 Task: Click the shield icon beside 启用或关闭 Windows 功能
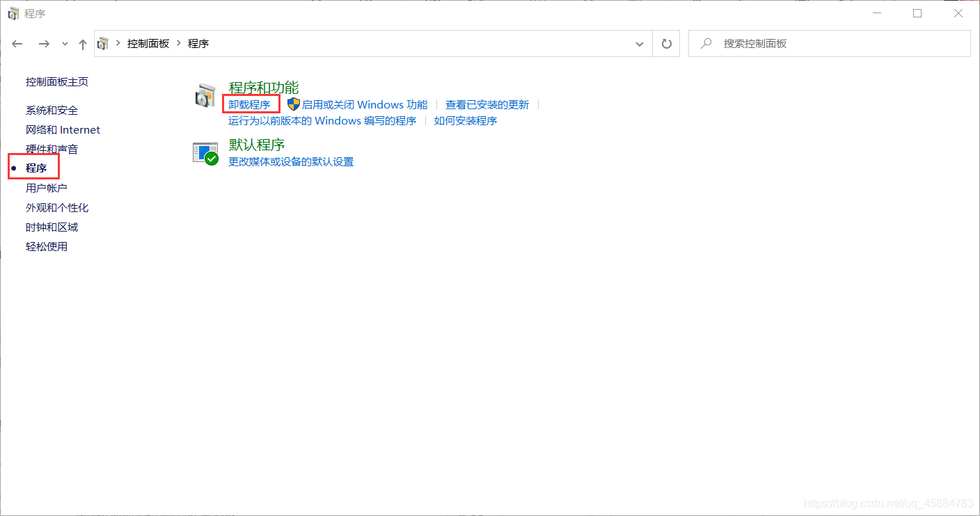coord(294,104)
